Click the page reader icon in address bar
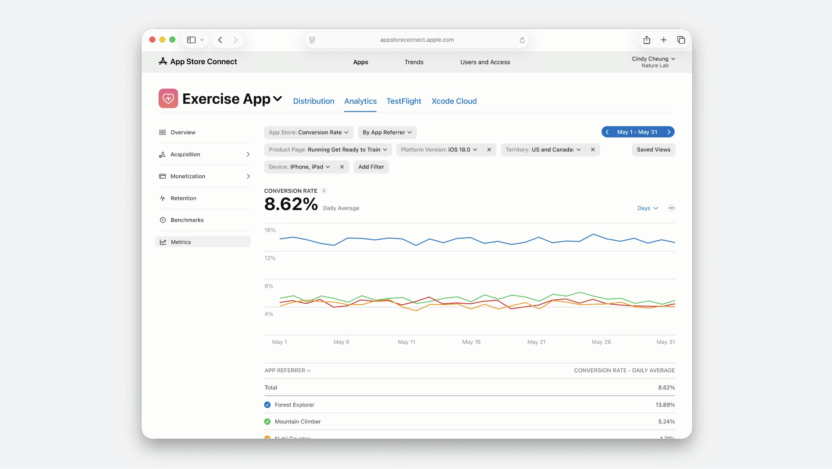 pyautogui.click(x=312, y=40)
